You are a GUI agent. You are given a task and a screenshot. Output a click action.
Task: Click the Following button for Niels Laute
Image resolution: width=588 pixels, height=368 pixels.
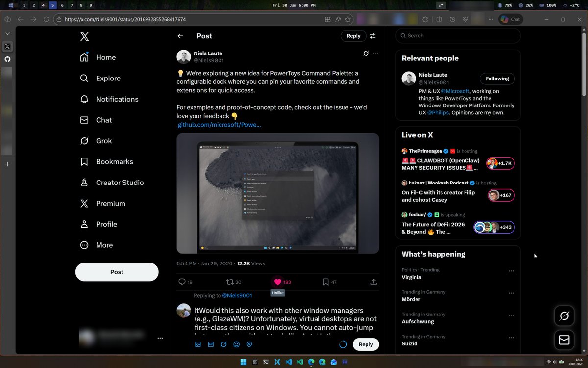point(497,79)
